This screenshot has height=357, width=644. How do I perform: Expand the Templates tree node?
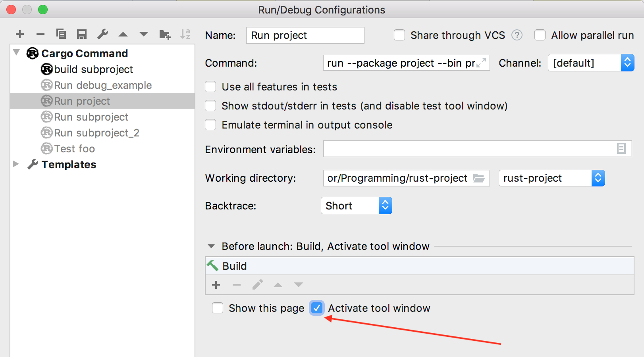16,164
